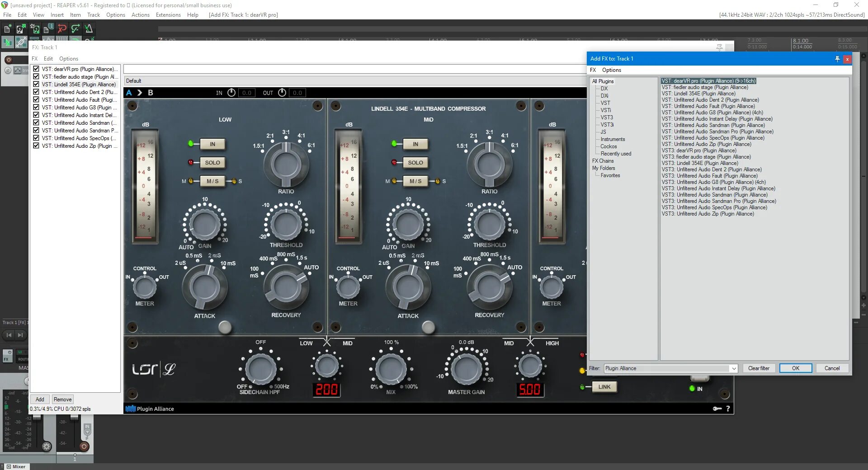Toggle LOW band SOLO button
The height and width of the screenshot is (470, 868).
(212, 163)
